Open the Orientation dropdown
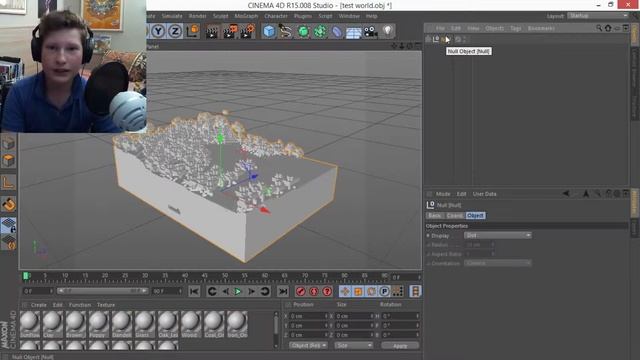 pyautogui.click(x=498, y=263)
